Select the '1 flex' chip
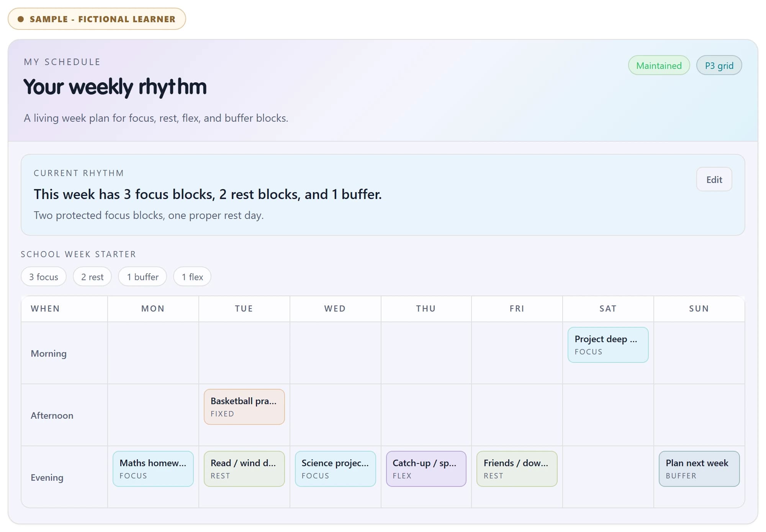This screenshot has height=532, width=766. point(192,277)
